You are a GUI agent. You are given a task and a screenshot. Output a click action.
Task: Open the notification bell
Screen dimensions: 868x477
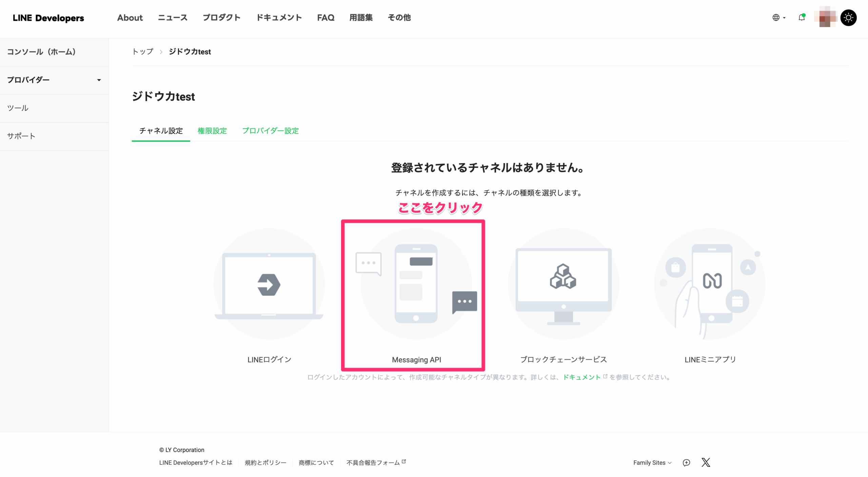click(802, 18)
